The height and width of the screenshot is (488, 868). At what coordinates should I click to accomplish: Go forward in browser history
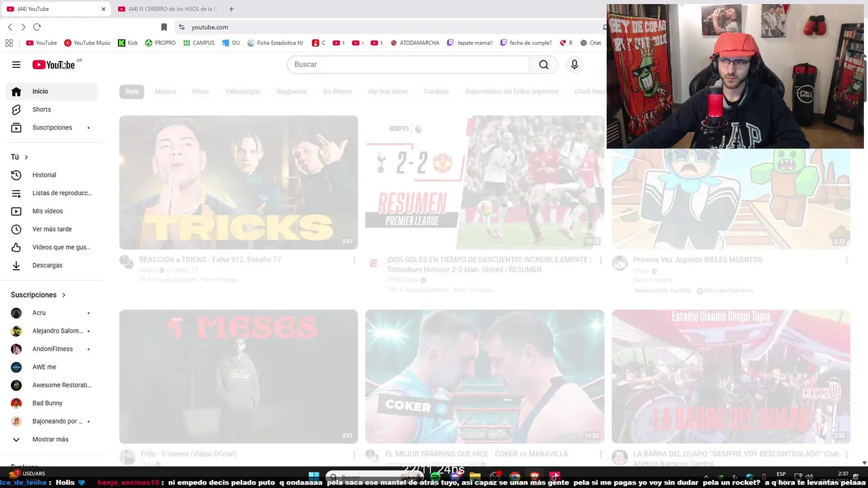(x=23, y=27)
